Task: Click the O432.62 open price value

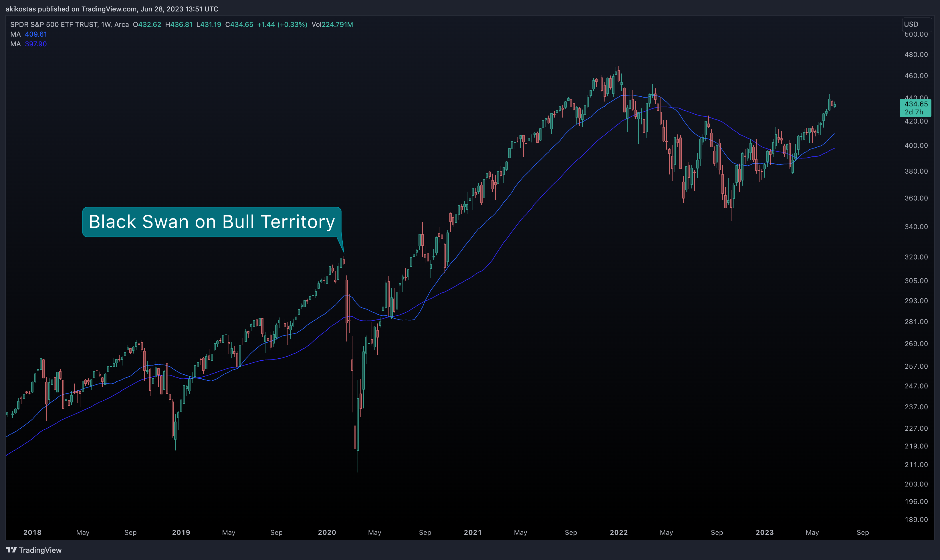Action: 147,25
